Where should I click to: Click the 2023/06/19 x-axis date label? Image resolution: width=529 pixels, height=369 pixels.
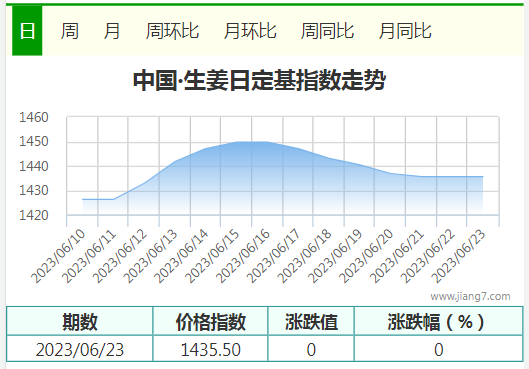[336, 256]
